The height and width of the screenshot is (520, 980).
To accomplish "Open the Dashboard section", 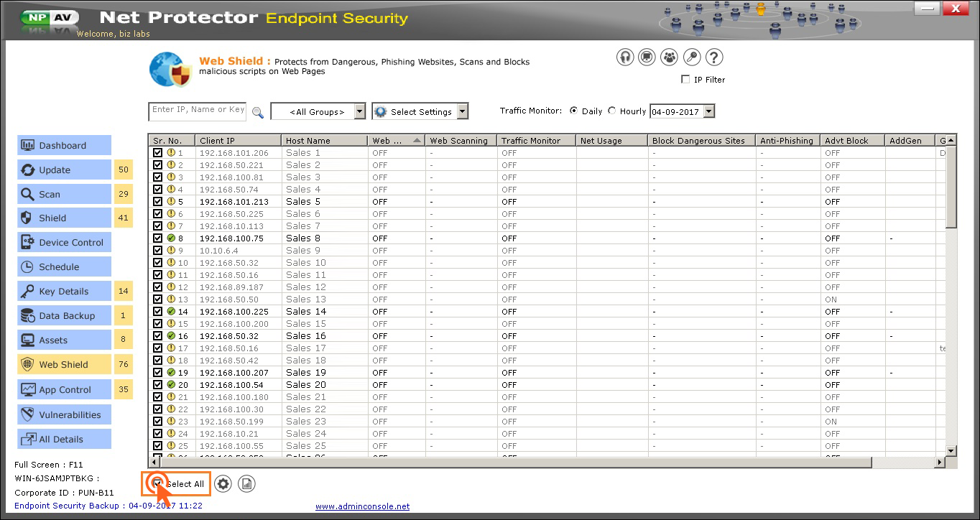I will (64, 145).
